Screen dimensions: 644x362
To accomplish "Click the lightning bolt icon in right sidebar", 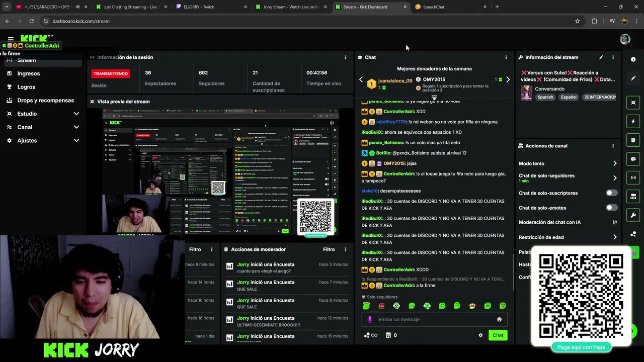I will click(633, 121).
